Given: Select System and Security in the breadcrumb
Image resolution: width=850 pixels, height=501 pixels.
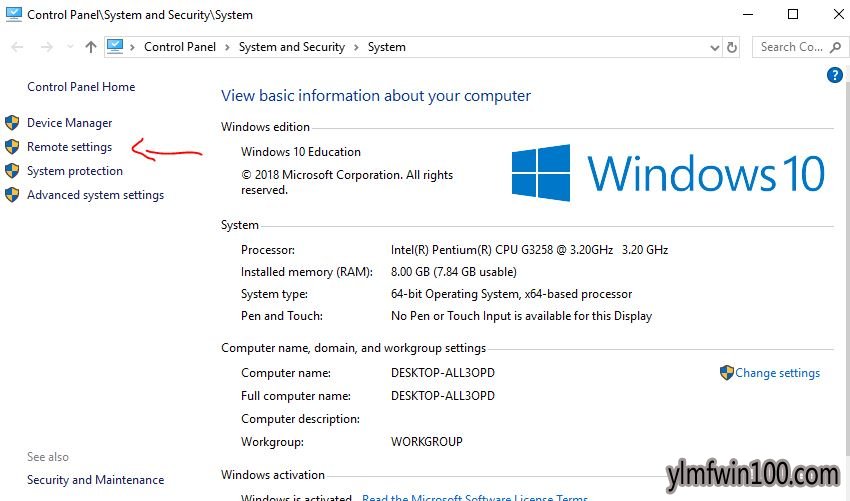Looking at the screenshot, I should [292, 47].
